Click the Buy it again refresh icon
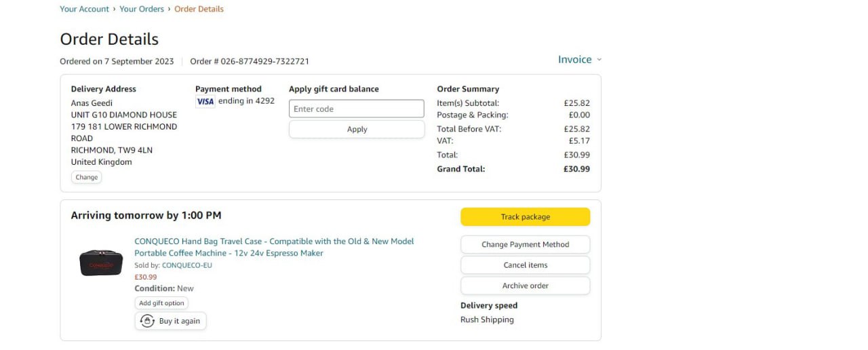Image resolution: width=868 pixels, height=350 pixels. click(147, 321)
